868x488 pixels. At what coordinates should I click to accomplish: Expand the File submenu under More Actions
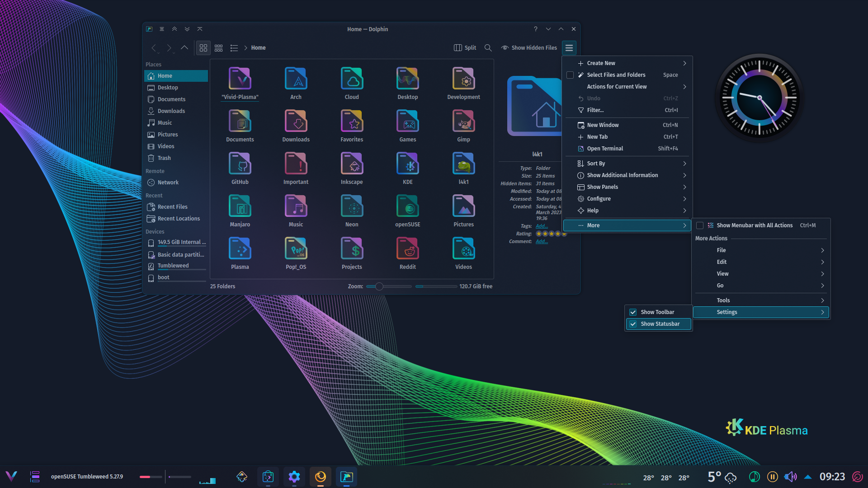pyautogui.click(x=761, y=250)
